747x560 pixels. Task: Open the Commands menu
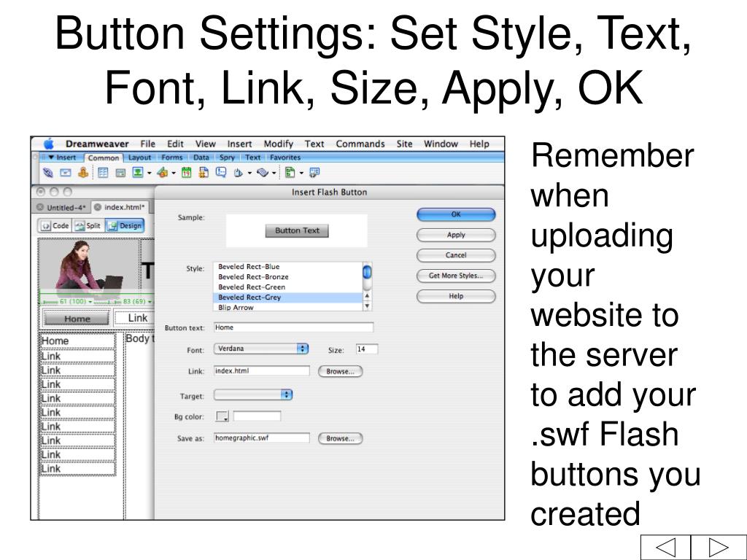[x=360, y=144]
